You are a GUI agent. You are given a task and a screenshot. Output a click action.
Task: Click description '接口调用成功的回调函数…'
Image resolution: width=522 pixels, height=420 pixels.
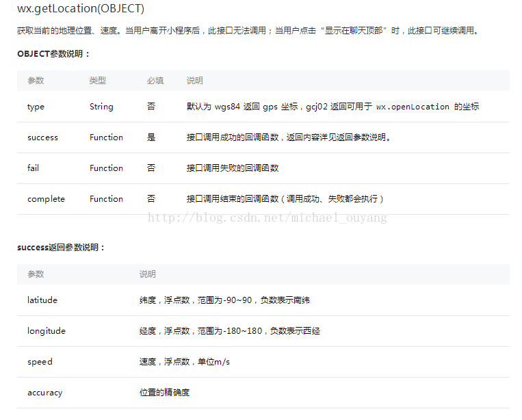point(289,137)
